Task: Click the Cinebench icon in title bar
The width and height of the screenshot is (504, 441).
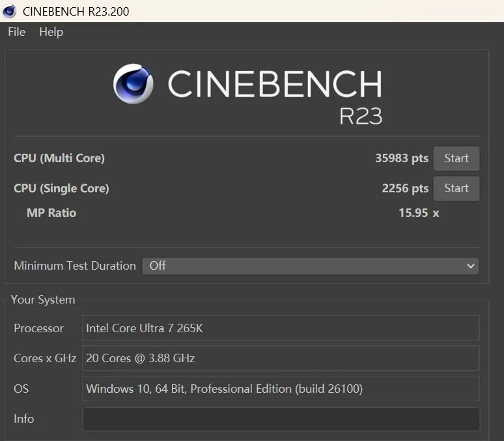Action: point(9,11)
